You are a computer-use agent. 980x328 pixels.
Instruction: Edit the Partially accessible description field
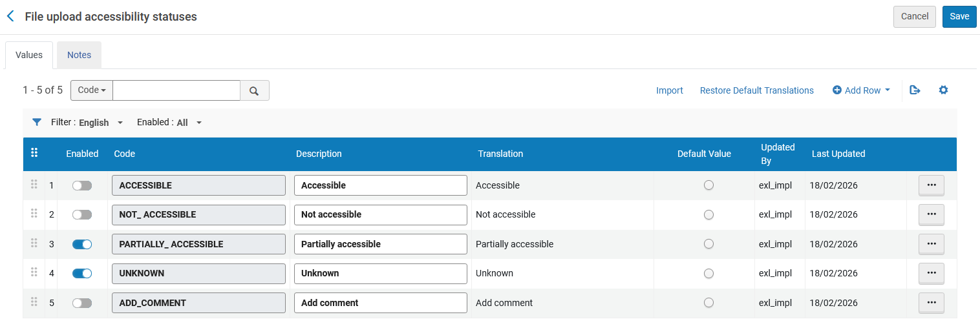[381, 244]
